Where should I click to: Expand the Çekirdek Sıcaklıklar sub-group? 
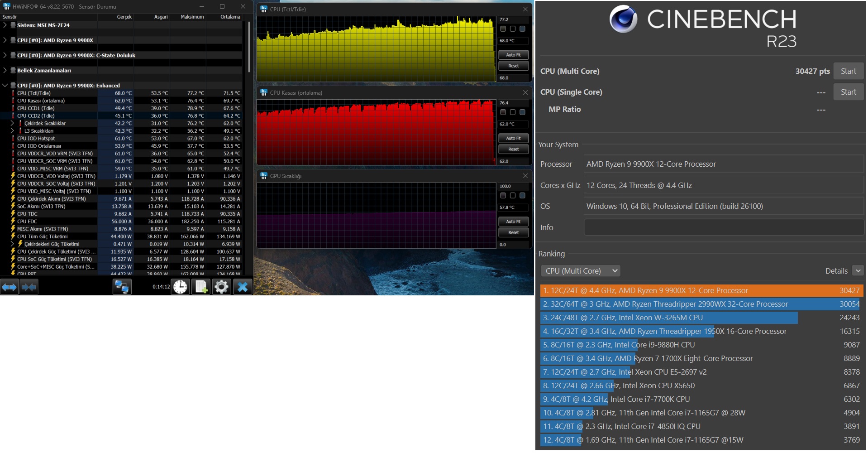[13, 123]
